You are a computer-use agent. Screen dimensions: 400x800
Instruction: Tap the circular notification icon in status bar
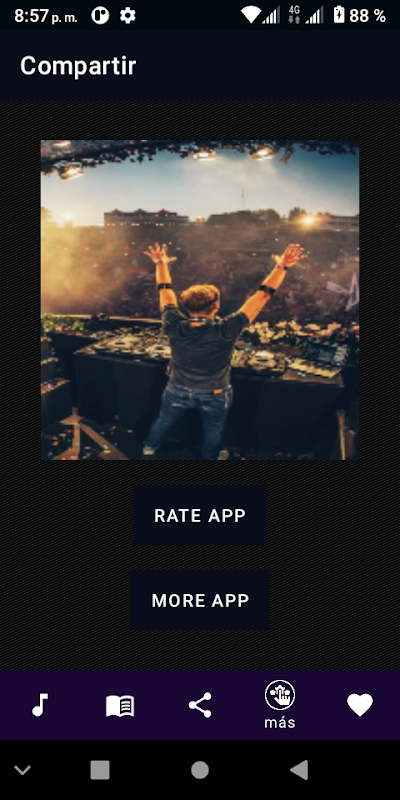coord(100,15)
